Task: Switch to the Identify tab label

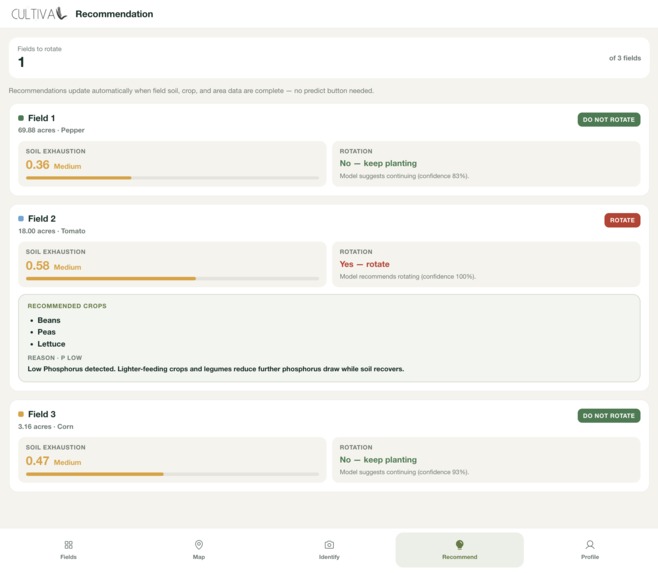Action: click(x=329, y=557)
